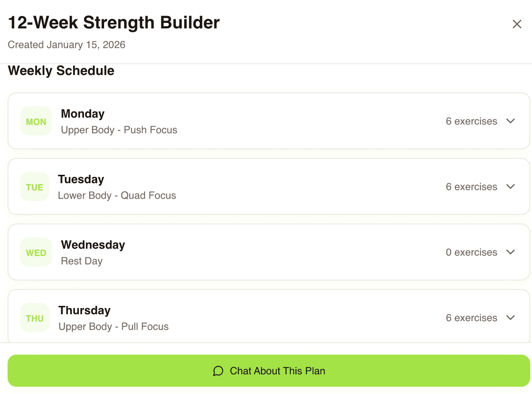Click the Weekly Schedule heading
Viewport: 532px width, 394px height.
pyautogui.click(x=61, y=71)
